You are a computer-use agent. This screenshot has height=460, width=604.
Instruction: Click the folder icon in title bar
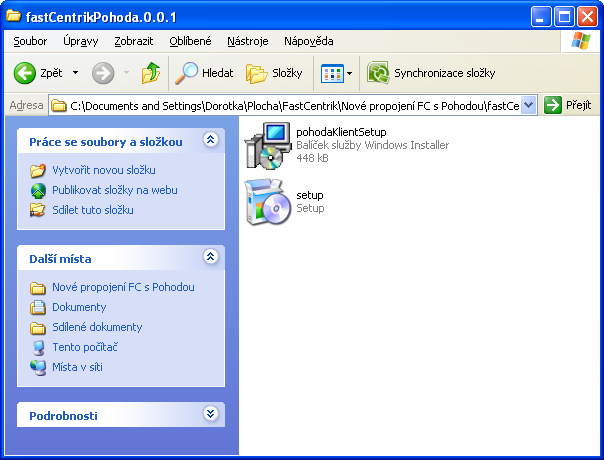pyautogui.click(x=13, y=17)
